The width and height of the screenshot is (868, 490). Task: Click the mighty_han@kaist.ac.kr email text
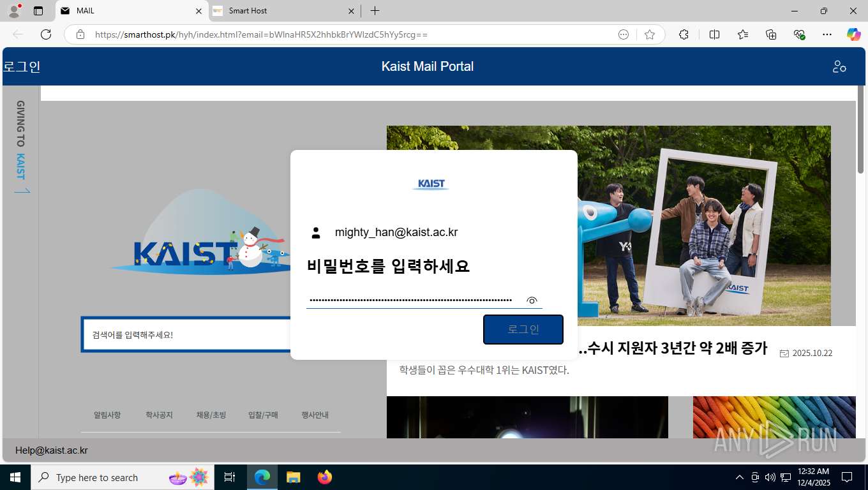pyautogui.click(x=396, y=233)
